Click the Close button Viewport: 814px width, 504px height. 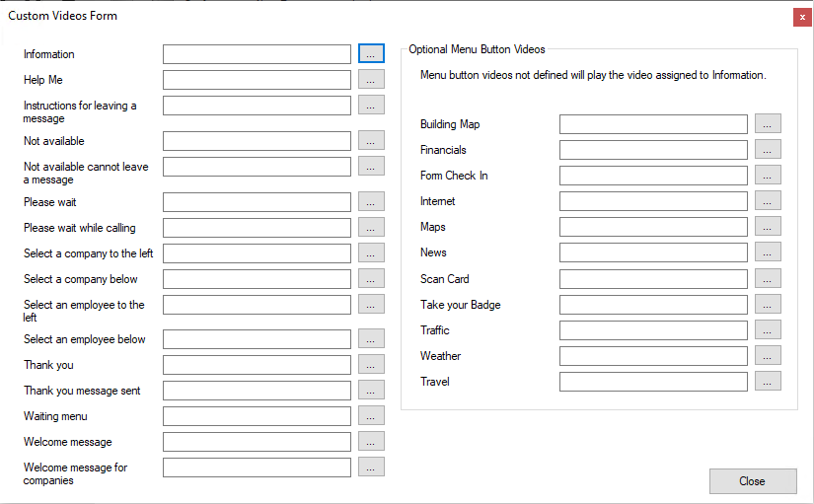click(x=753, y=481)
